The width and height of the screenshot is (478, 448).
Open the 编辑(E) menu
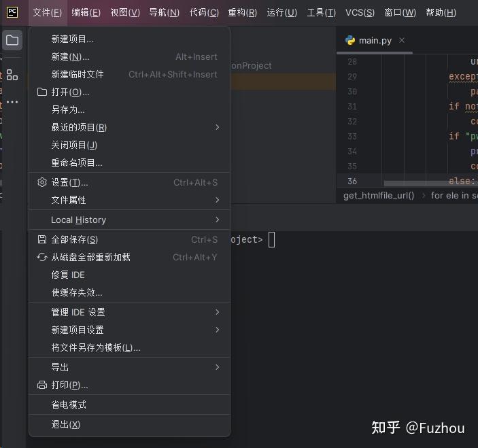tap(86, 12)
